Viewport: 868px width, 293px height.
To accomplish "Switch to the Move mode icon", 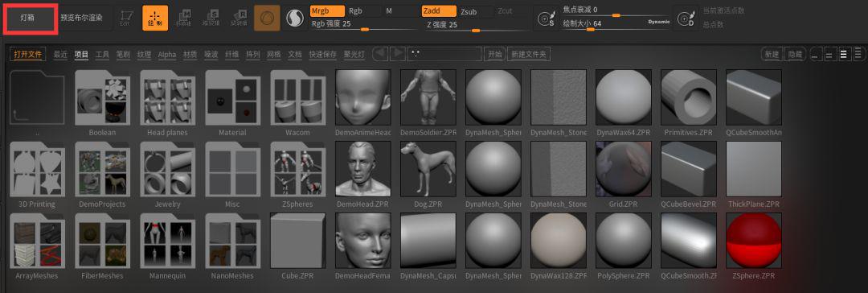I will pyautogui.click(x=184, y=18).
